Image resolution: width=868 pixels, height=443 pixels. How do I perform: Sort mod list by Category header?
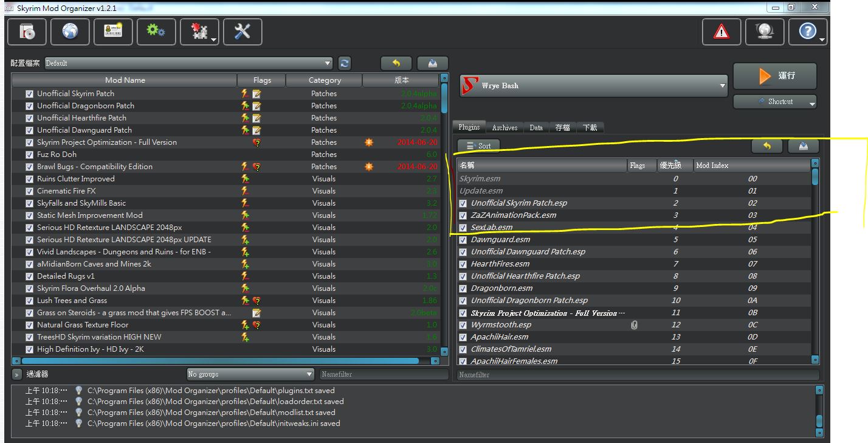coord(324,80)
